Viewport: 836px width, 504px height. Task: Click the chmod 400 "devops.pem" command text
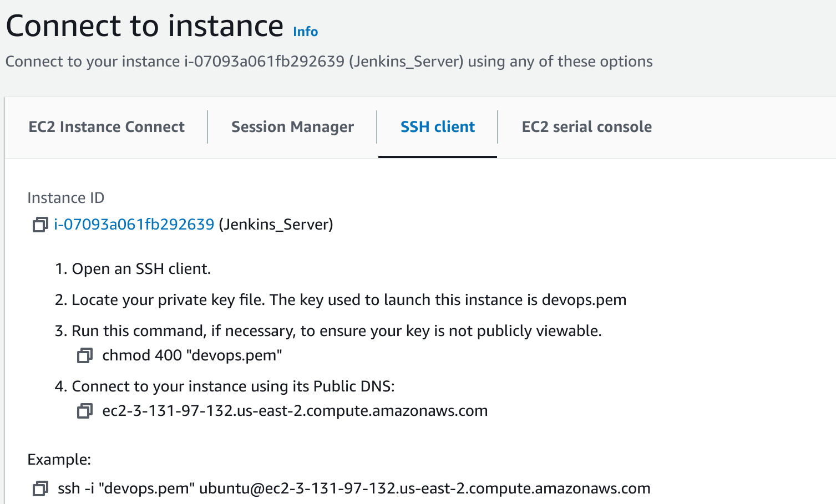click(192, 355)
